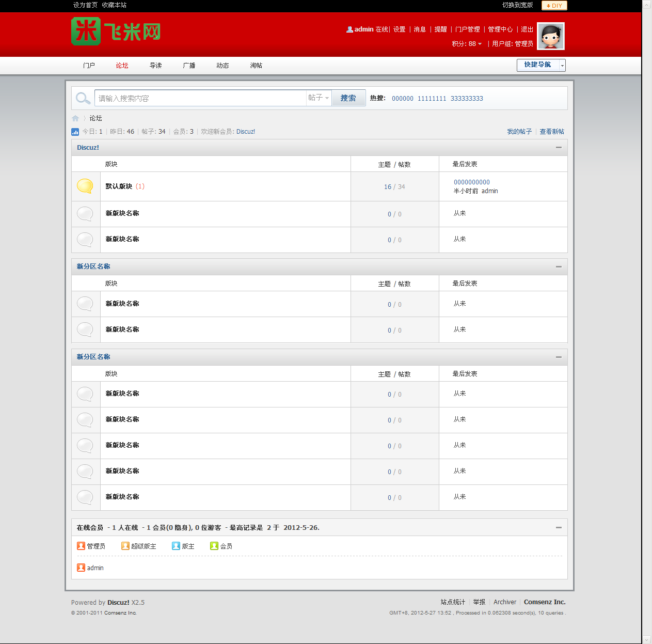Screen dimensions: 652x644
Task: Click the page vertical scrollbar
Action: (647, 322)
